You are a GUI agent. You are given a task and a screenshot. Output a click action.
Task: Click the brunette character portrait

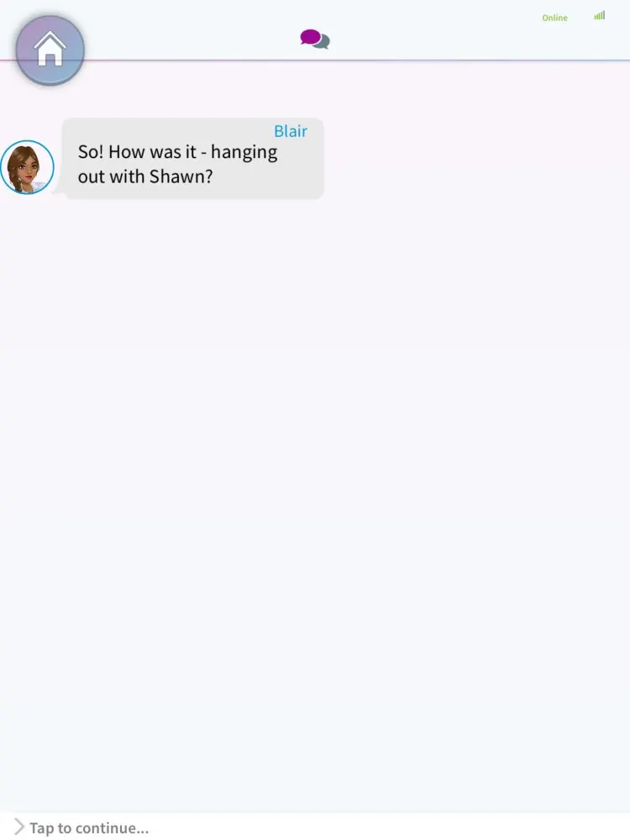coord(27,167)
